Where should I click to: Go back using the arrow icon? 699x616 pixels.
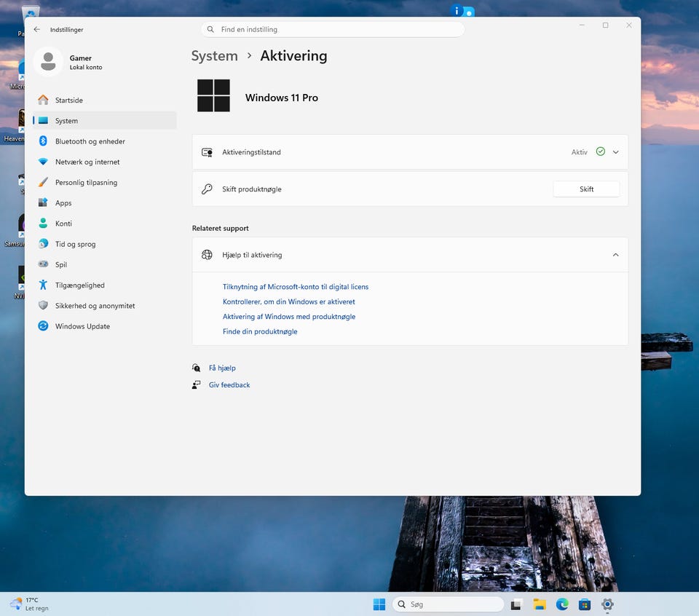click(37, 29)
